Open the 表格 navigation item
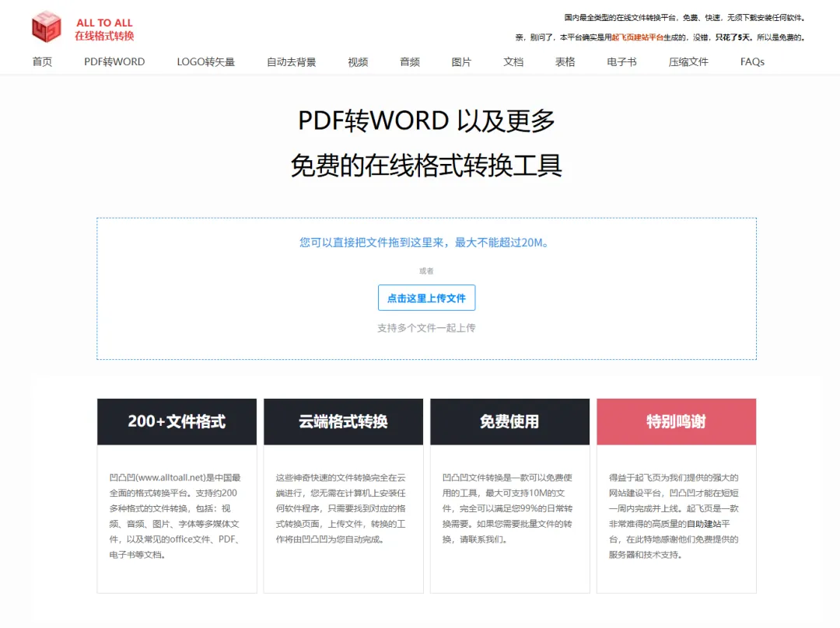Viewport: 840px width, 628px height. click(565, 61)
